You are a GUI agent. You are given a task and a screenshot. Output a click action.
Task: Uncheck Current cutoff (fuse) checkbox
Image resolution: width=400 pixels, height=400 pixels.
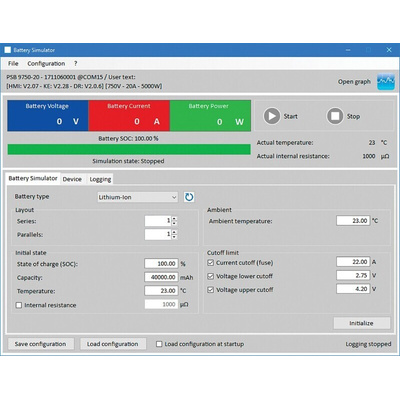pyautogui.click(x=211, y=263)
